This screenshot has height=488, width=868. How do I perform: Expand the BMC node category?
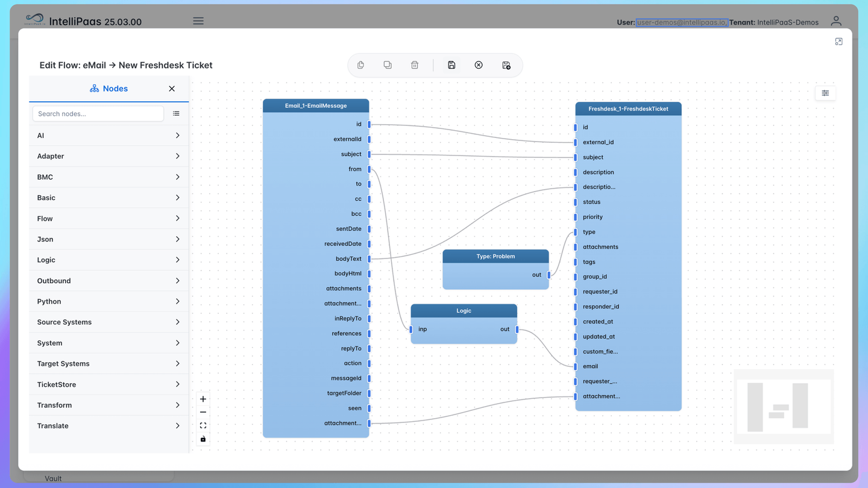pos(108,177)
